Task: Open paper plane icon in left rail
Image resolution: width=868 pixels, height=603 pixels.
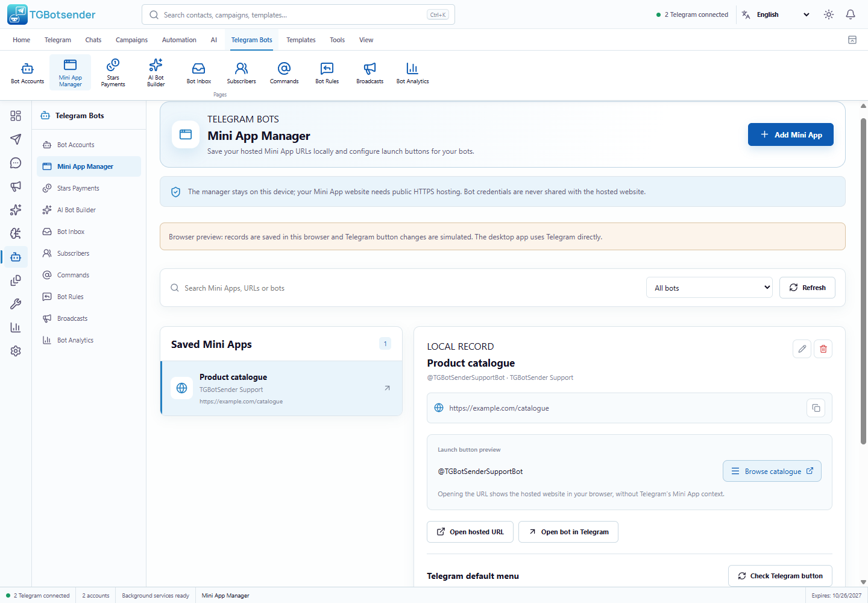Action: click(x=16, y=139)
